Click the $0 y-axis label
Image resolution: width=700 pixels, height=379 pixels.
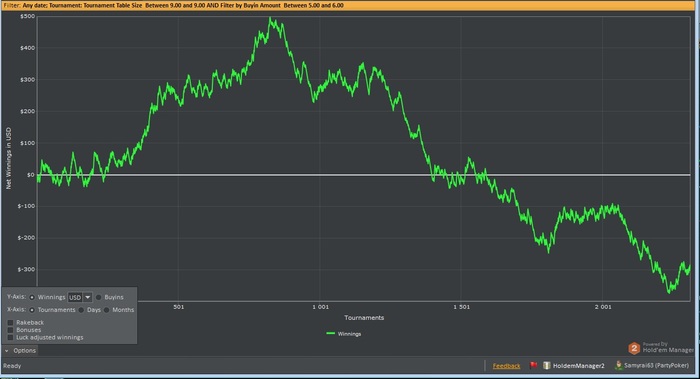(30, 175)
